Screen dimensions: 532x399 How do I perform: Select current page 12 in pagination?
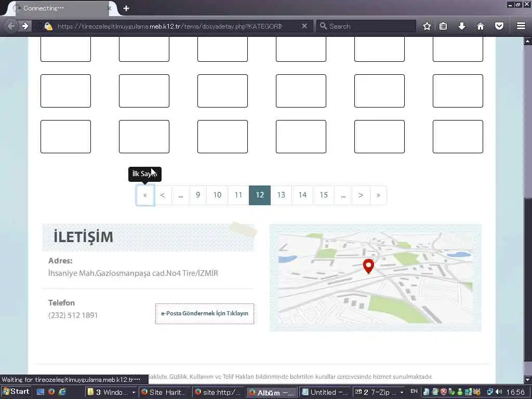pyautogui.click(x=260, y=195)
